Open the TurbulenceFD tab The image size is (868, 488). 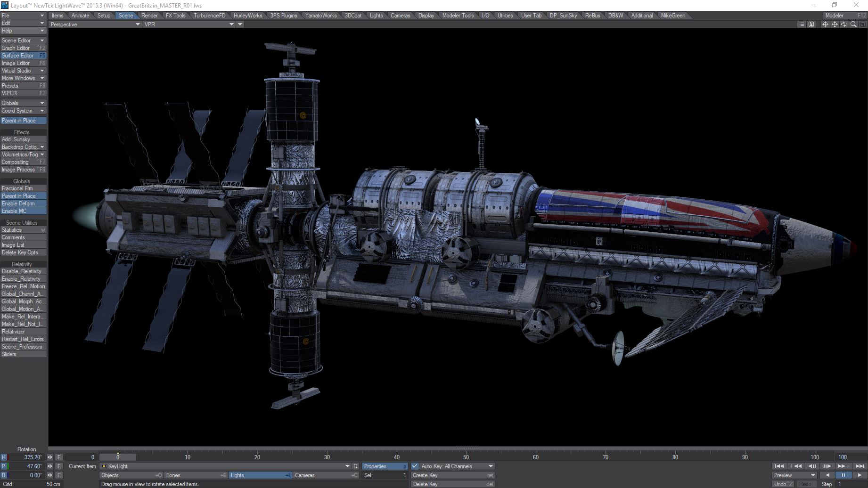pos(209,16)
